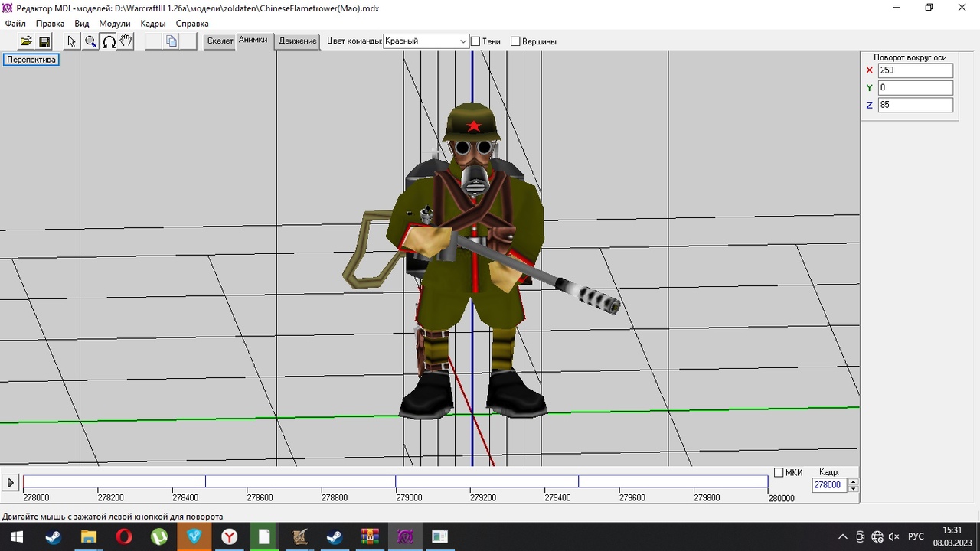The image size is (980, 551).
Task: Click the Перспектива view button
Action: 31,60
